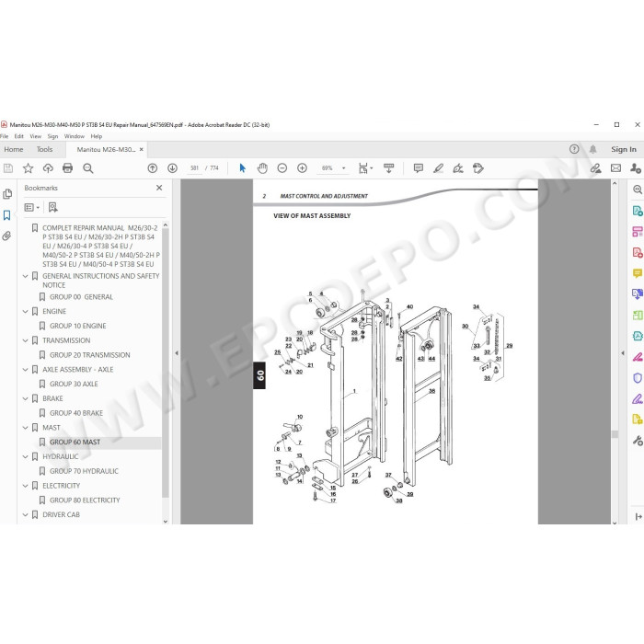
Task: Go to previous page arrow
Action: tap(153, 168)
